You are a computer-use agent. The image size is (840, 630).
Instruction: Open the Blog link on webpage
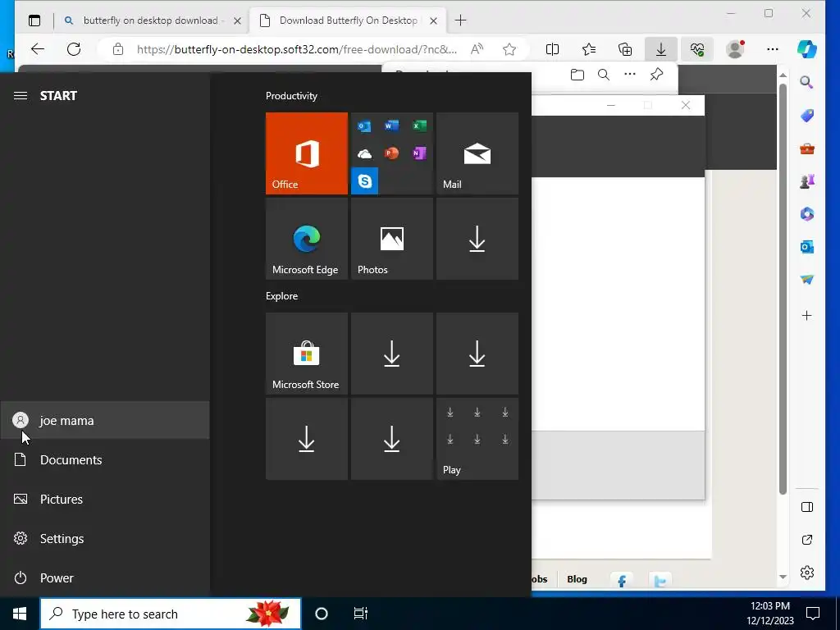point(577,579)
